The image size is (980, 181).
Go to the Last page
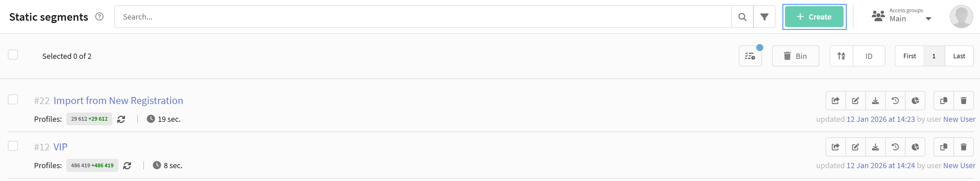[x=959, y=56]
